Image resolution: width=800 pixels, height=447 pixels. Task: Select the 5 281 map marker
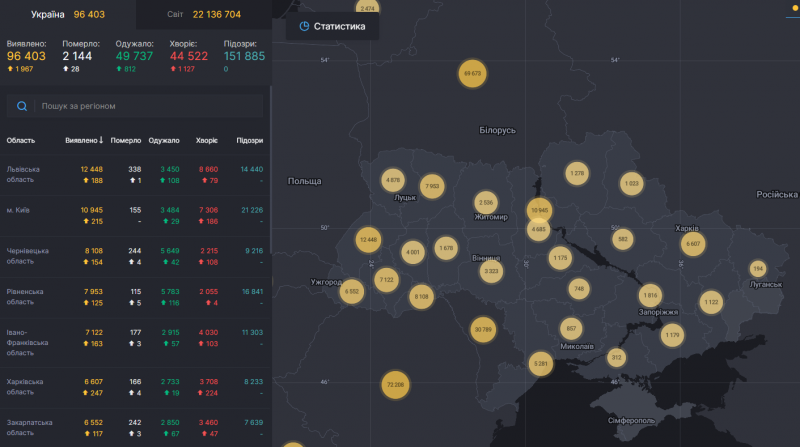tap(541, 363)
